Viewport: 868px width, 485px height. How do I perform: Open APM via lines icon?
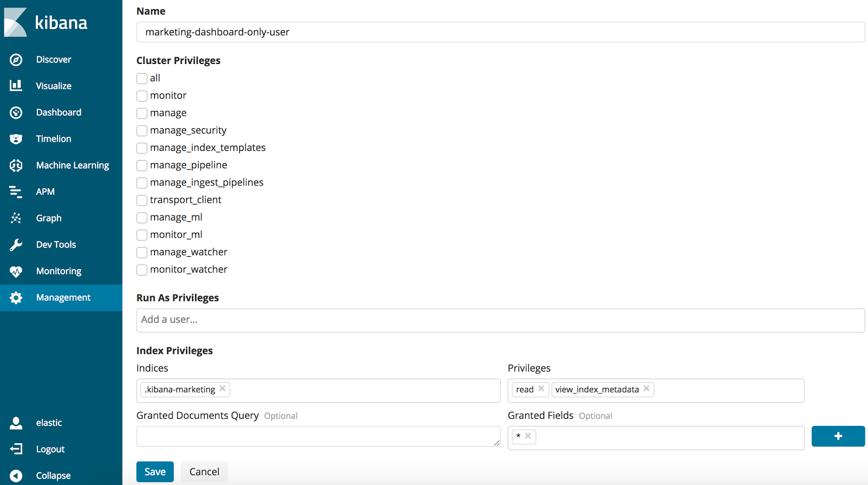point(16,192)
